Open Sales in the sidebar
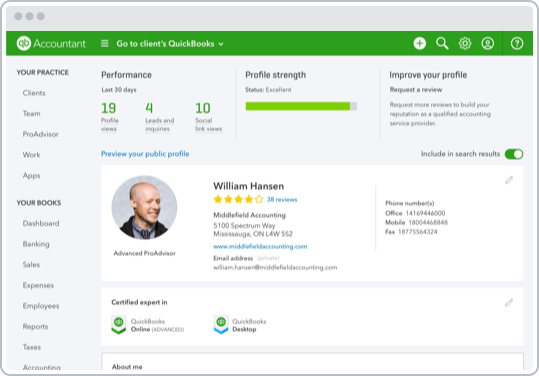The width and height of the screenshot is (539, 376). (31, 265)
